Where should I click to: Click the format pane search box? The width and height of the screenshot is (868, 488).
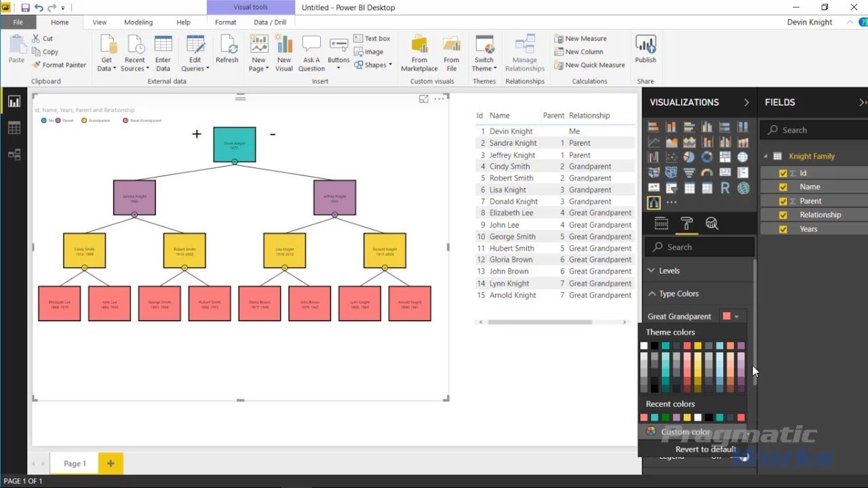(699, 247)
